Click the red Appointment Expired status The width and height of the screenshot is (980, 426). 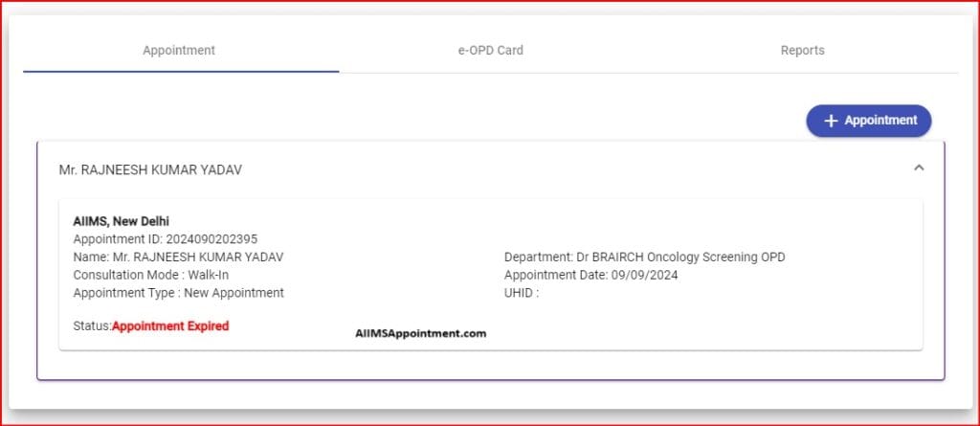170,325
